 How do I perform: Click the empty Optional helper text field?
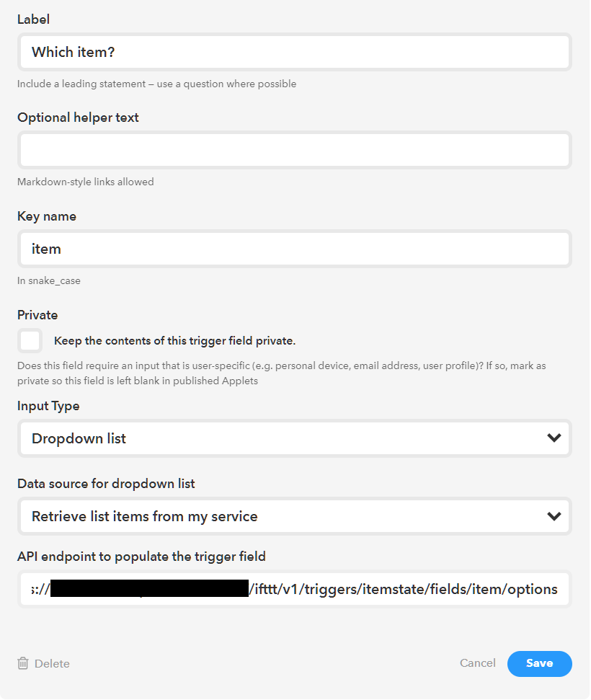tap(295, 150)
